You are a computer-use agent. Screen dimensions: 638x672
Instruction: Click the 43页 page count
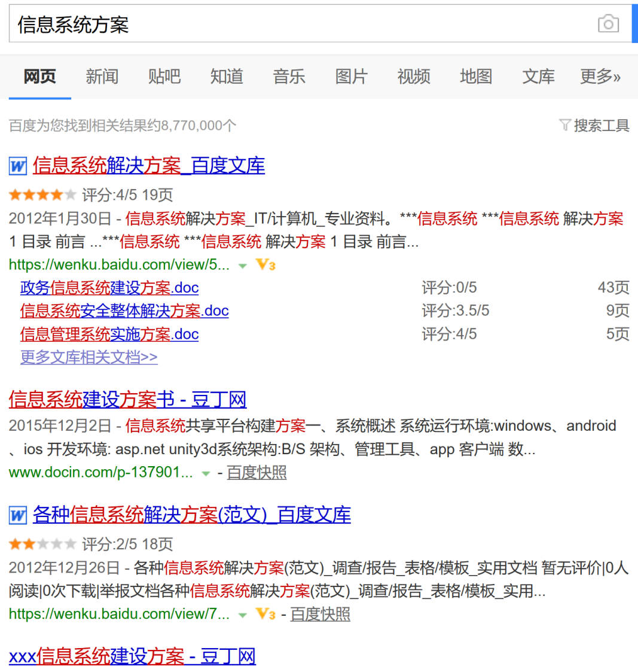(613, 288)
